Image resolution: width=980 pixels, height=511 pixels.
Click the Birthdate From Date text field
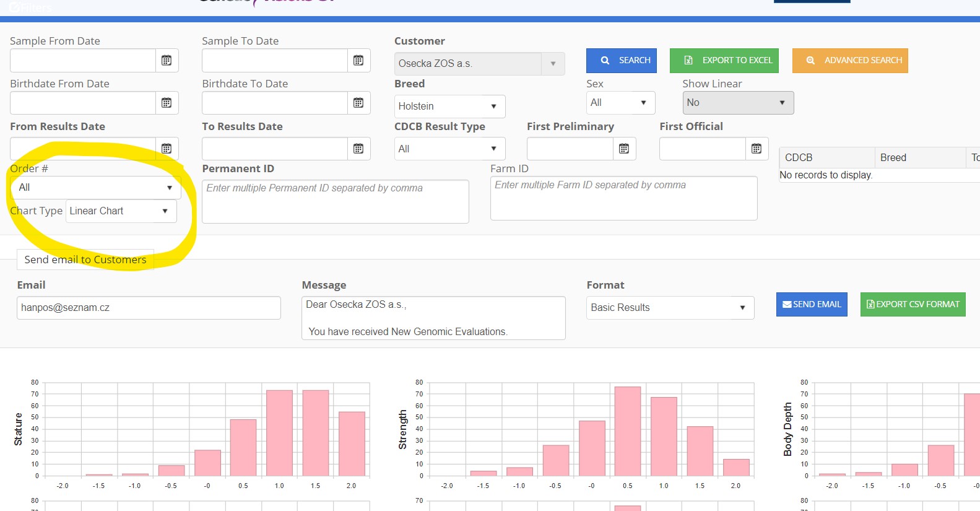[x=83, y=103]
